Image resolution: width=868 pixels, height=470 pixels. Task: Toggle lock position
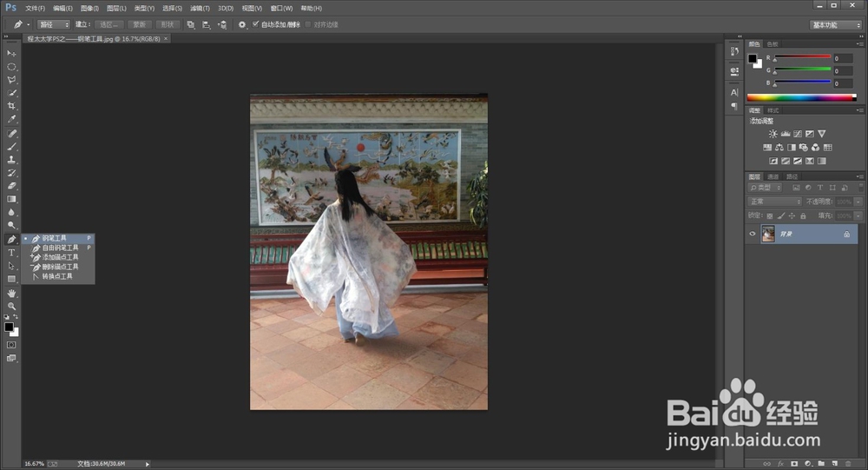coord(792,215)
